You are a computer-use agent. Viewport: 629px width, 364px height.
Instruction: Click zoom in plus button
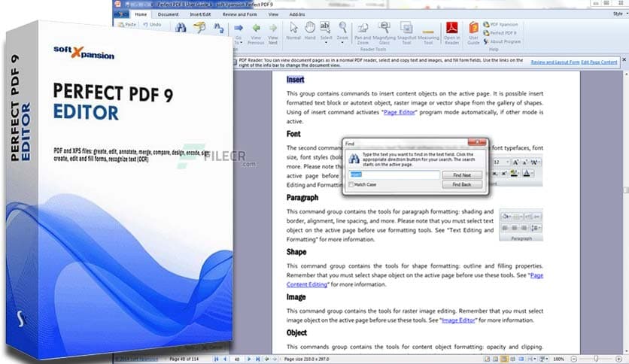(619, 359)
